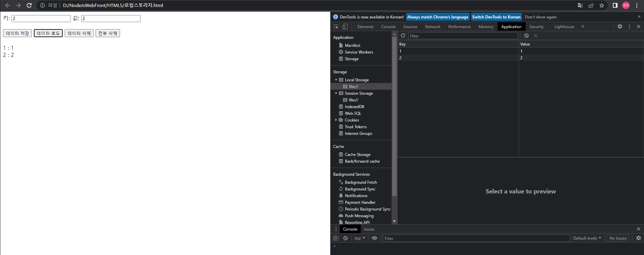Open the DevTools customize three-dot menu

(x=629, y=26)
